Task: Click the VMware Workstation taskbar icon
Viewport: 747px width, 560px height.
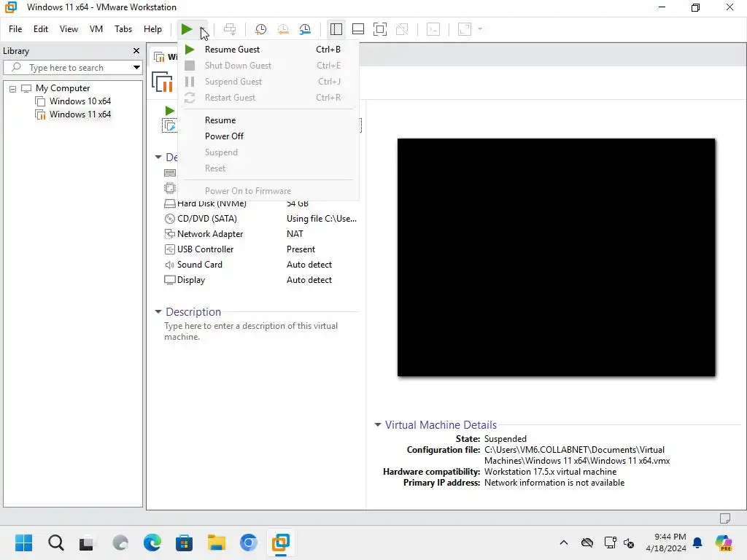Action: [x=281, y=542]
